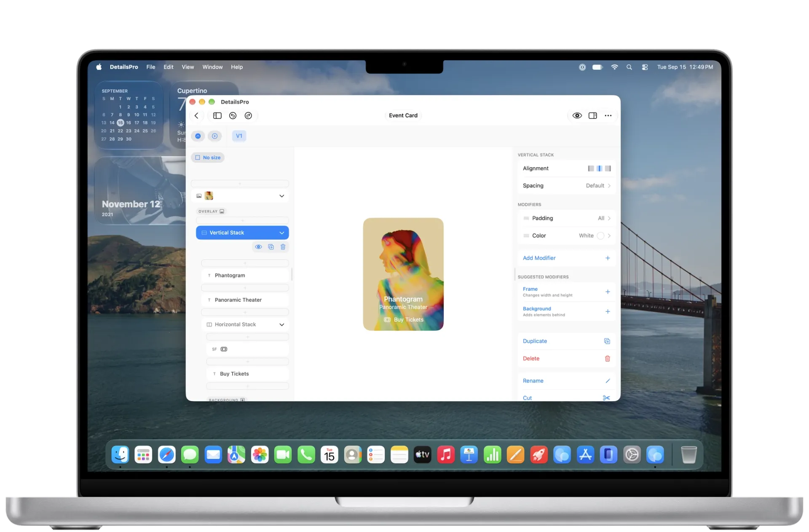The image size is (809, 532).
Task: Collapse the Vertical Stack layer chevron
Action: coord(281,233)
